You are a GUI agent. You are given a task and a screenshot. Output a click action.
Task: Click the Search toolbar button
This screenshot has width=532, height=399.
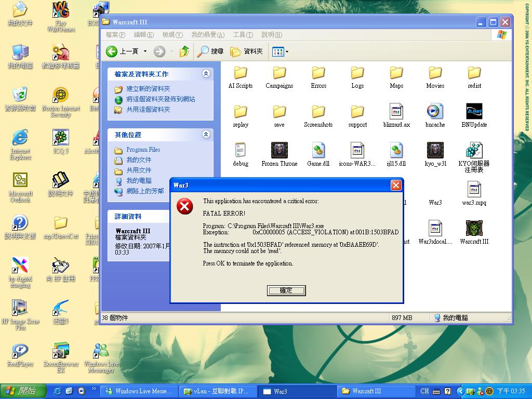coord(211,51)
